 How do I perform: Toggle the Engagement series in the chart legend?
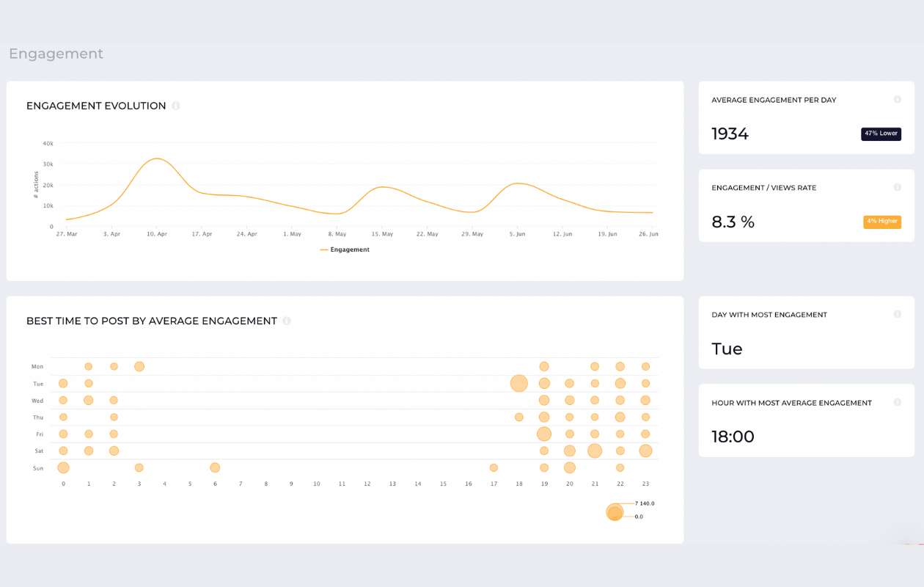click(345, 249)
